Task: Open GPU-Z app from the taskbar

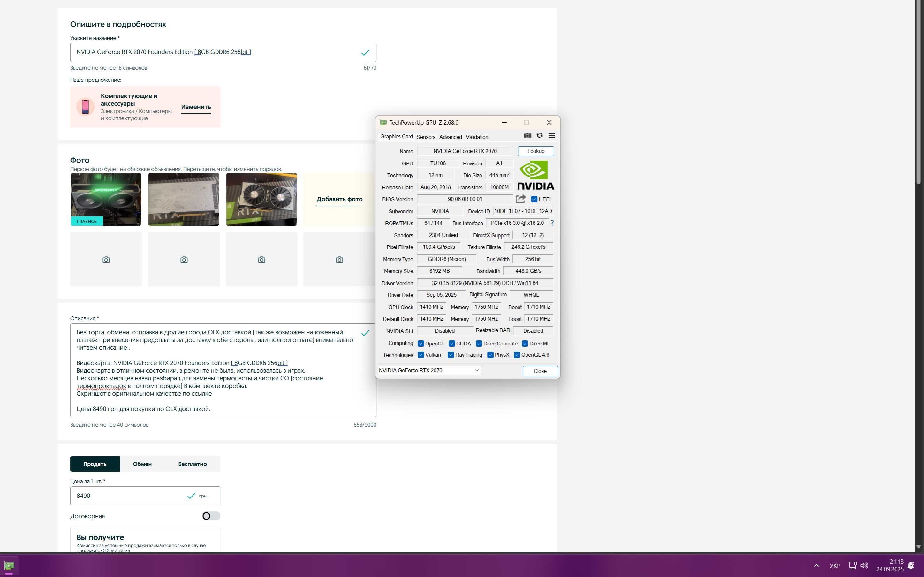Action: (x=9, y=566)
